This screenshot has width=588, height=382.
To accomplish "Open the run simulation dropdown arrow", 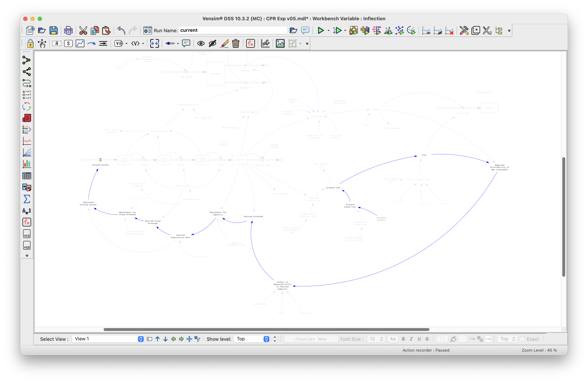I will [x=328, y=31].
